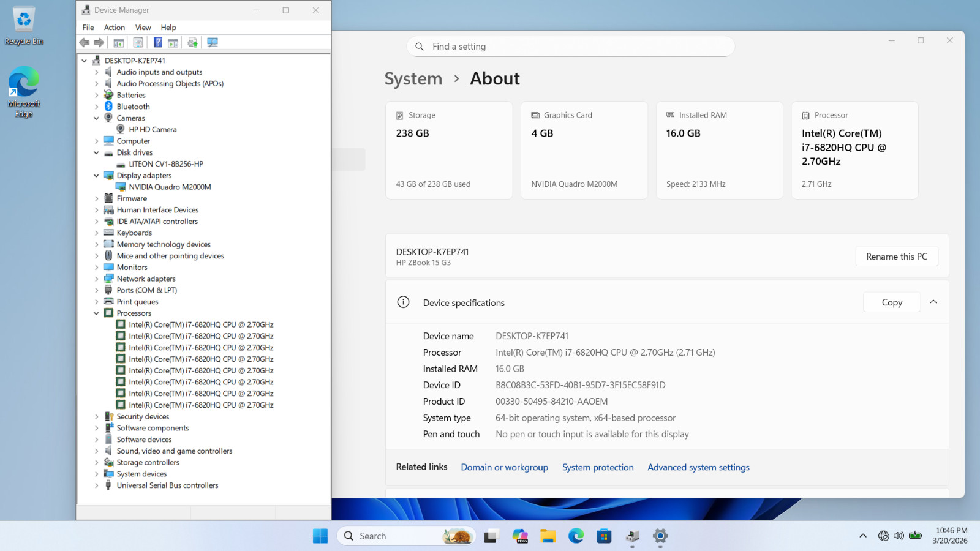The width and height of the screenshot is (980, 551).
Task: Click the Help toolbar icon in Device Manager
Action: (157, 42)
